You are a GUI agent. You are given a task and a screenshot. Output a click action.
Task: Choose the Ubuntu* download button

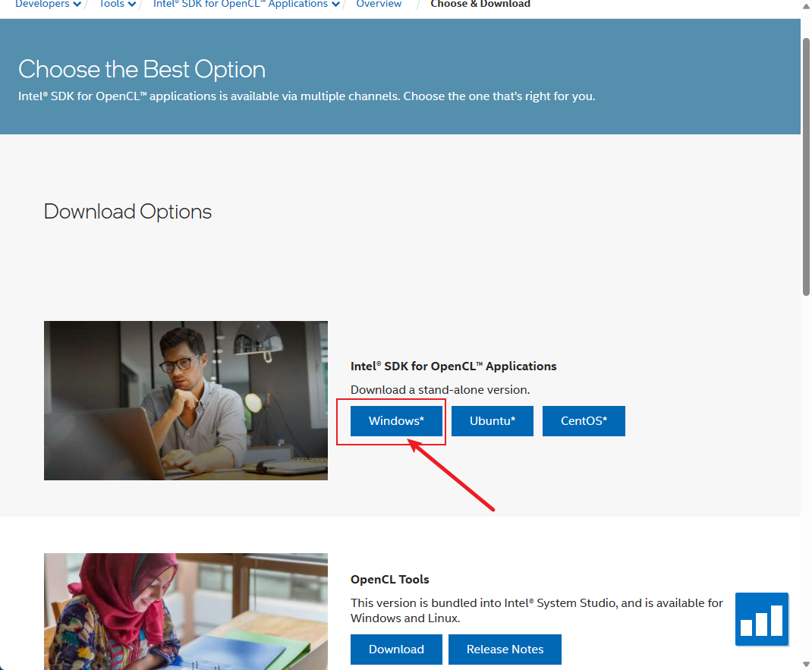coord(492,421)
